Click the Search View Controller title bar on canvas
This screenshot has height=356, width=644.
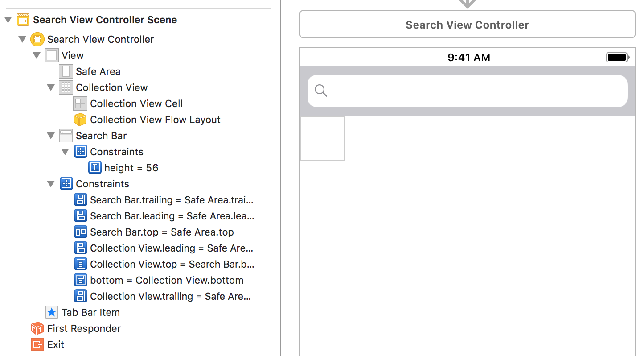point(467,25)
